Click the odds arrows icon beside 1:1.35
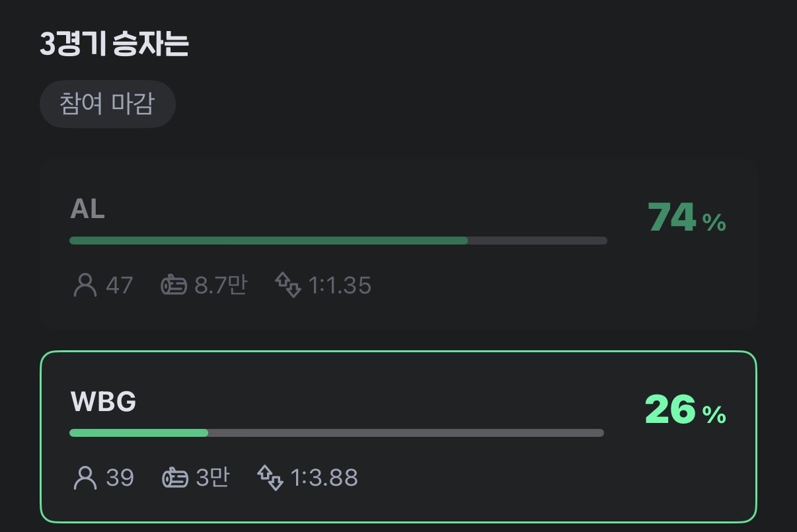The image size is (797, 532). tap(288, 285)
